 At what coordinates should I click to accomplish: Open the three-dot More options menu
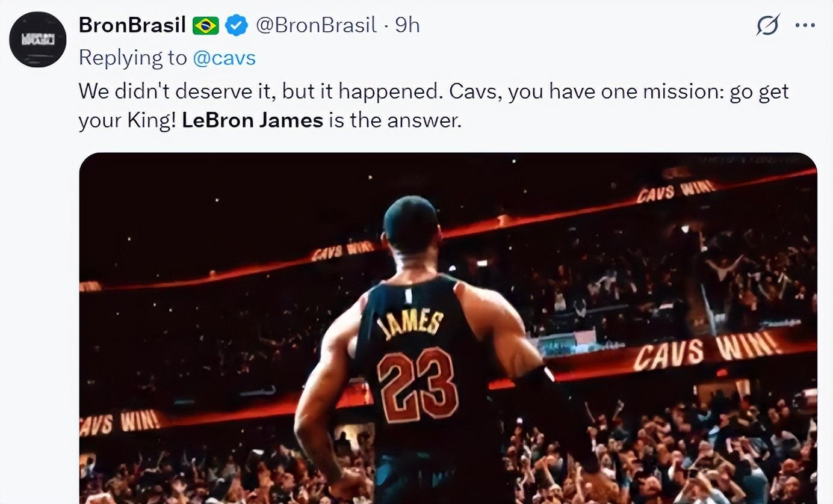coord(805,26)
